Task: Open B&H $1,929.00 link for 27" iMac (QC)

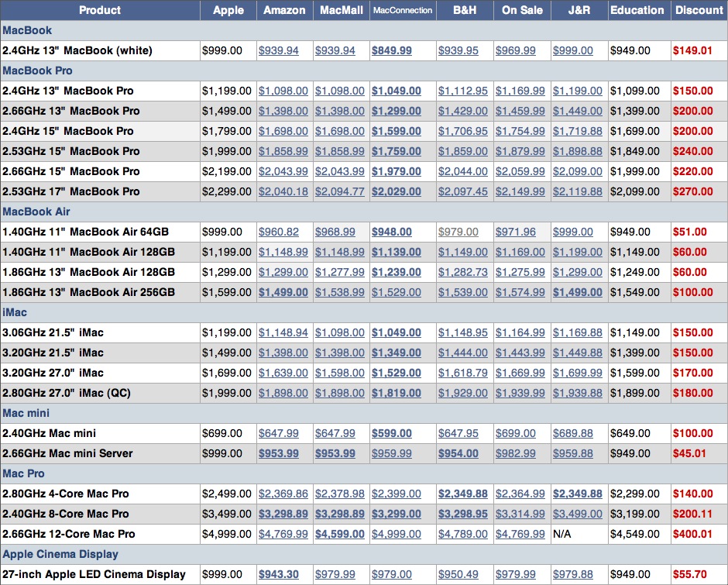Action: tap(463, 393)
